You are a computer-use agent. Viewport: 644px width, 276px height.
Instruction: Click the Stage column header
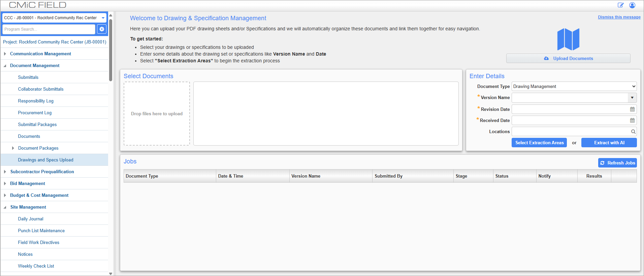(473, 176)
